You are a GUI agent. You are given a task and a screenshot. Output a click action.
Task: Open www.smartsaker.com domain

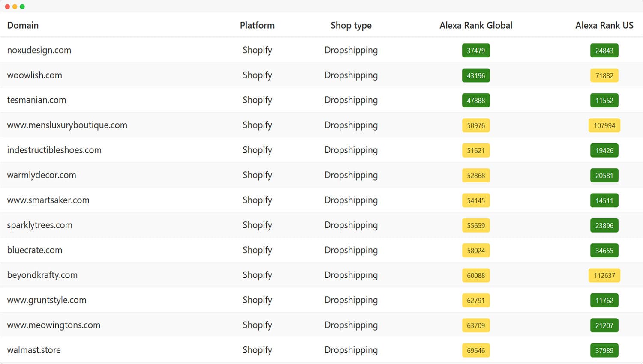(x=48, y=200)
